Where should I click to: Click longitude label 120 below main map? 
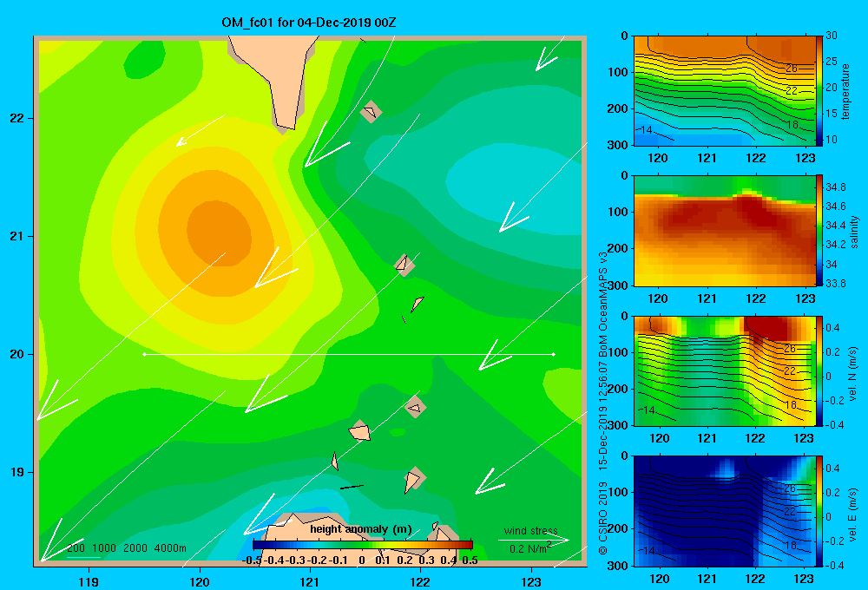click(200, 581)
